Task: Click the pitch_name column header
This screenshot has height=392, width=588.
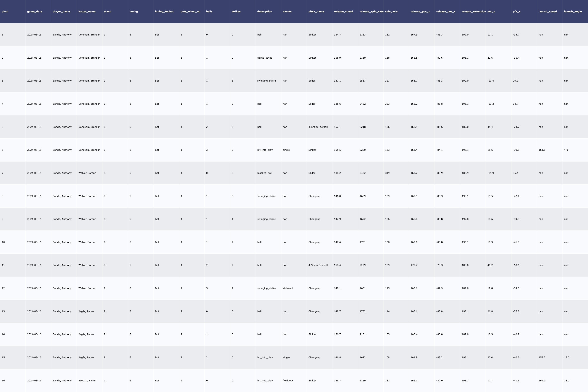Action: [x=316, y=12]
